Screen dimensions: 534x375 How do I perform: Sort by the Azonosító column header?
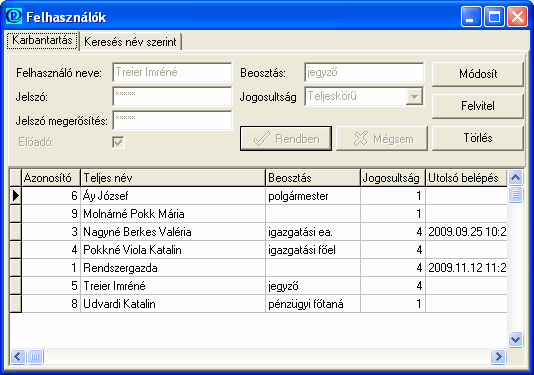point(51,177)
